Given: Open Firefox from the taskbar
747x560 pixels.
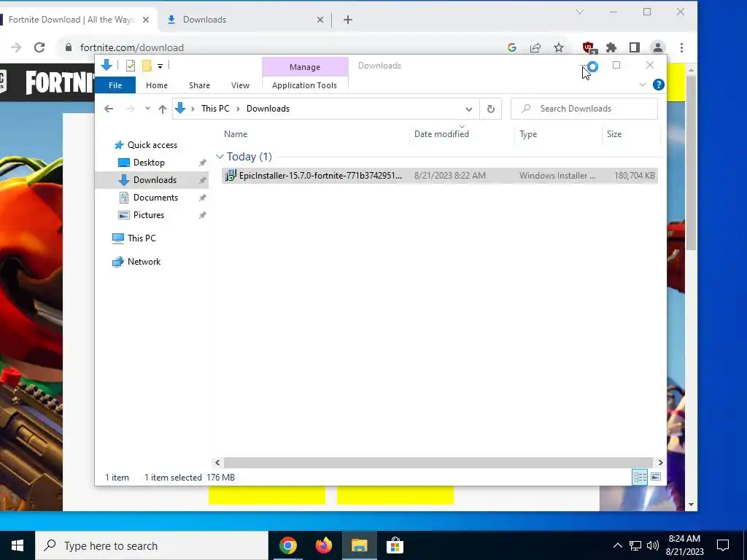Looking at the screenshot, I should [x=323, y=545].
